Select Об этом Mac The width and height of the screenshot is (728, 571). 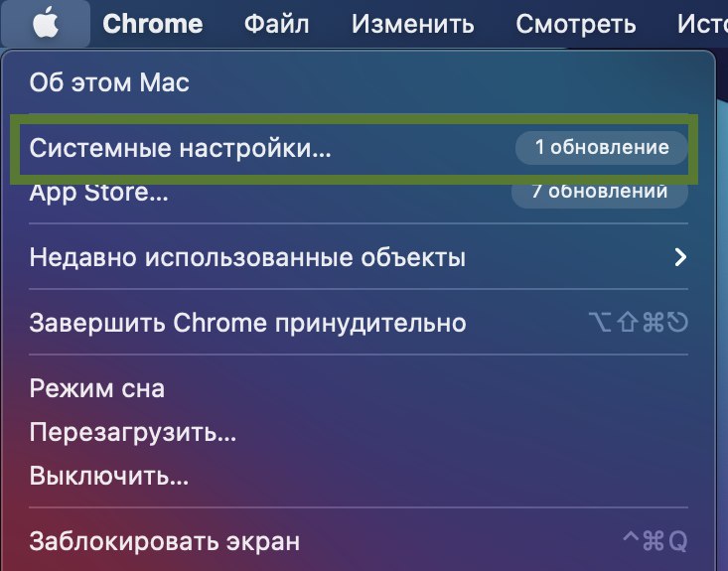pos(358,82)
